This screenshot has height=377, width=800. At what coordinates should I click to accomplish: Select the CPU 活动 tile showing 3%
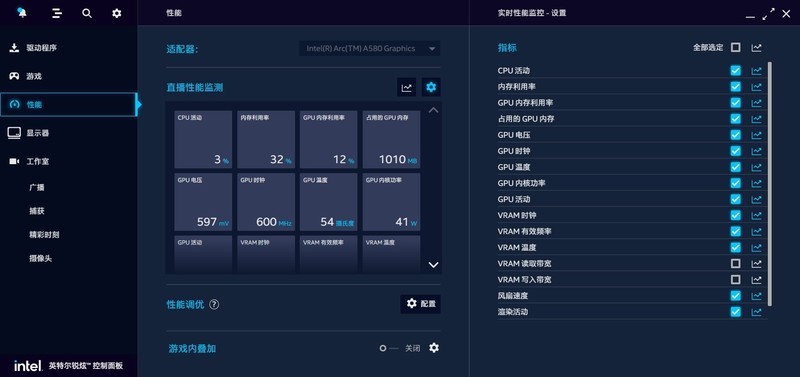tap(203, 139)
